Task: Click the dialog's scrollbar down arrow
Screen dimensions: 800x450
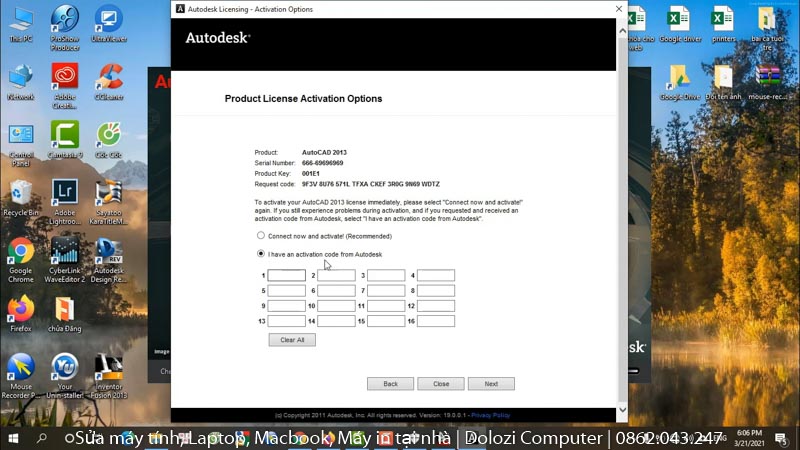Action: (x=622, y=410)
